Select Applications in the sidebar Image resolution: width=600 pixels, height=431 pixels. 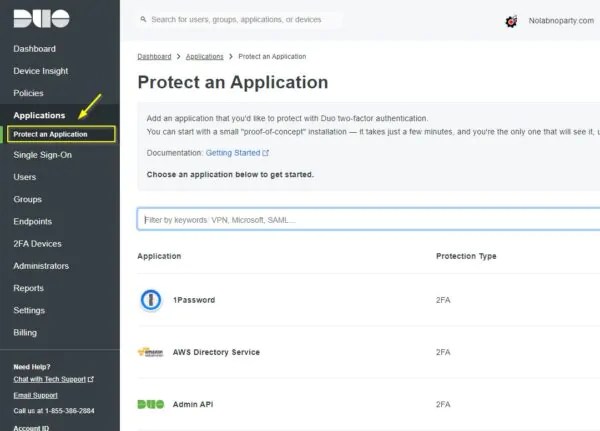39,116
